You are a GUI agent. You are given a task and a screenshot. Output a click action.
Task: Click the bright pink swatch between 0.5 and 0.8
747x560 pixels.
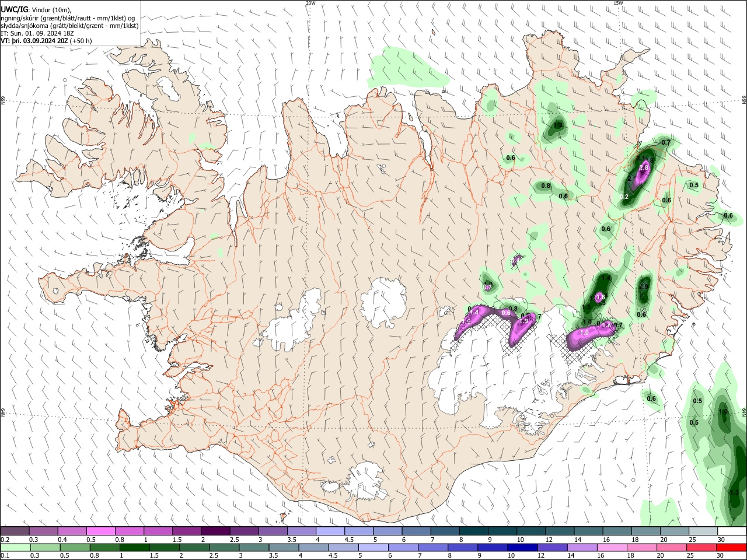pyautogui.click(x=102, y=531)
